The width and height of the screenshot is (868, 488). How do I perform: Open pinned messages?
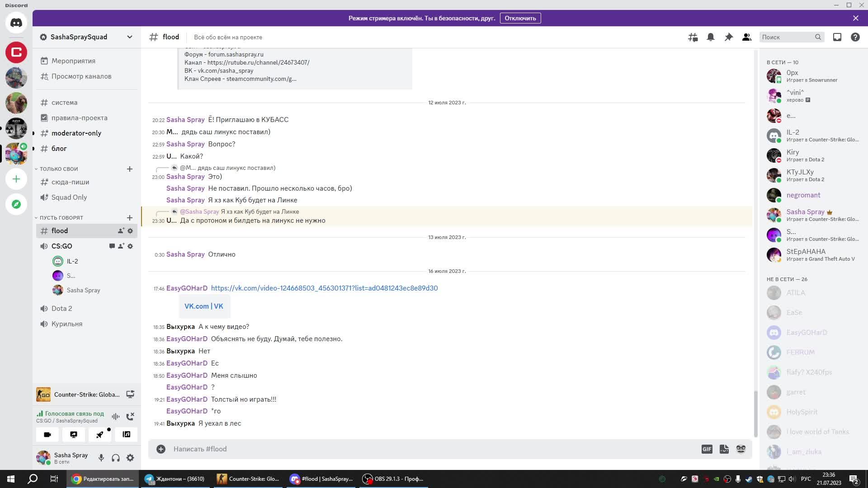point(729,37)
